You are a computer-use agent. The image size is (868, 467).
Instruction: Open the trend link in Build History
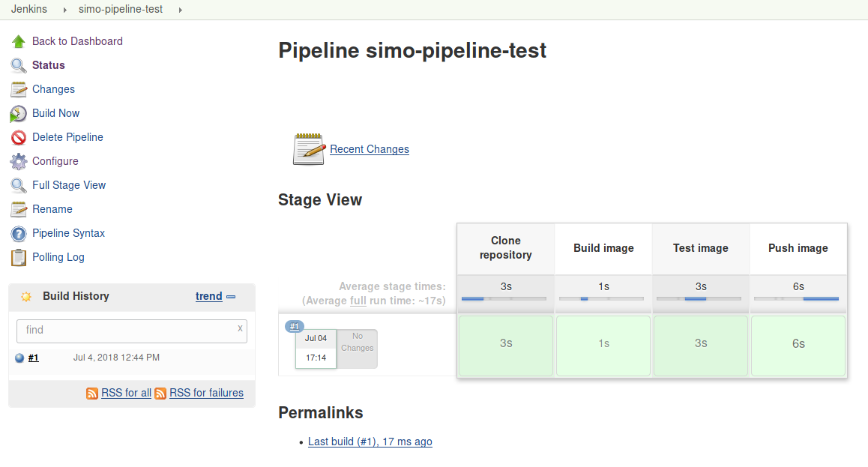coord(208,297)
